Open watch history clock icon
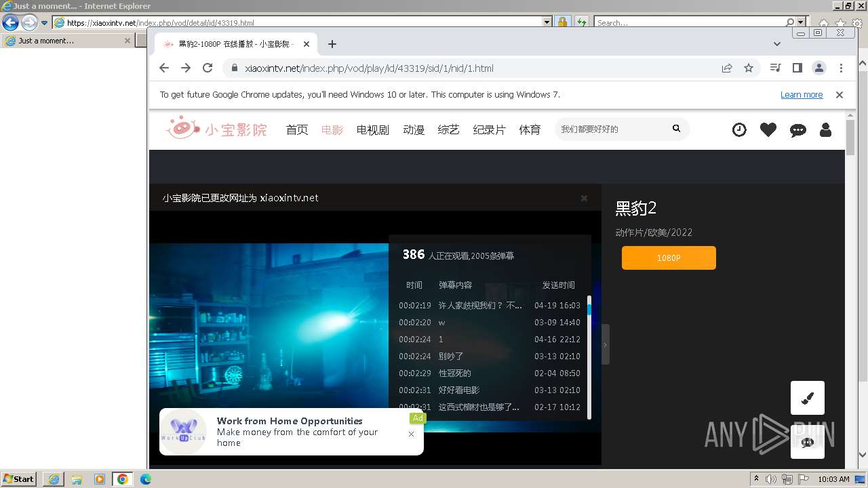Screen dimensions: 868x488 point(739,129)
